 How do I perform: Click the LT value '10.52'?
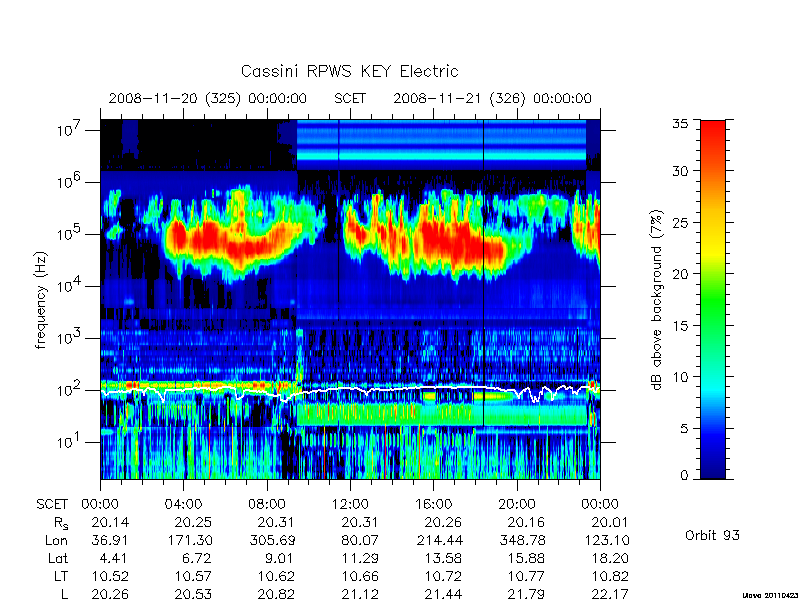click(x=110, y=576)
